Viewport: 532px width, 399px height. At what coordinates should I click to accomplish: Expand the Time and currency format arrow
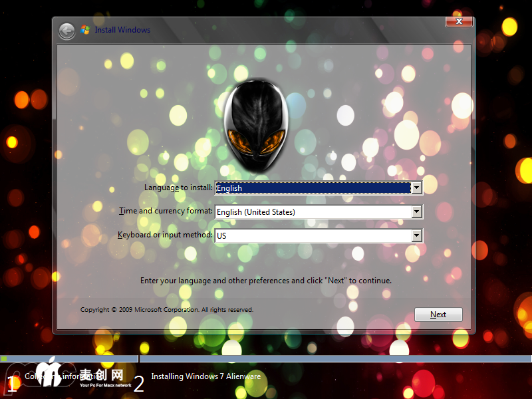pyautogui.click(x=416, y=212)
